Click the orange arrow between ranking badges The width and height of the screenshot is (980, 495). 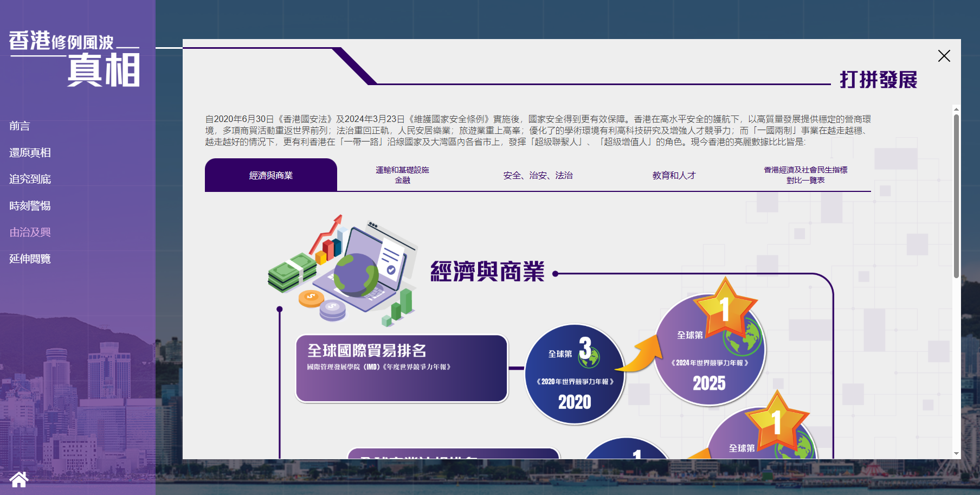640,355
